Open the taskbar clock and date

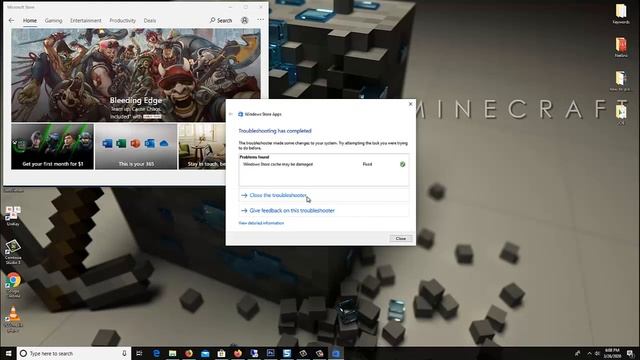[612, 353]
